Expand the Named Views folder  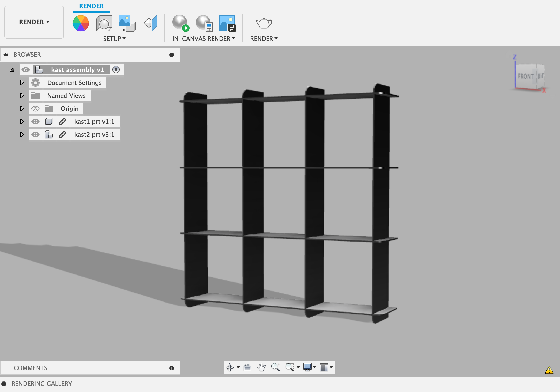[x=22, y=96]
